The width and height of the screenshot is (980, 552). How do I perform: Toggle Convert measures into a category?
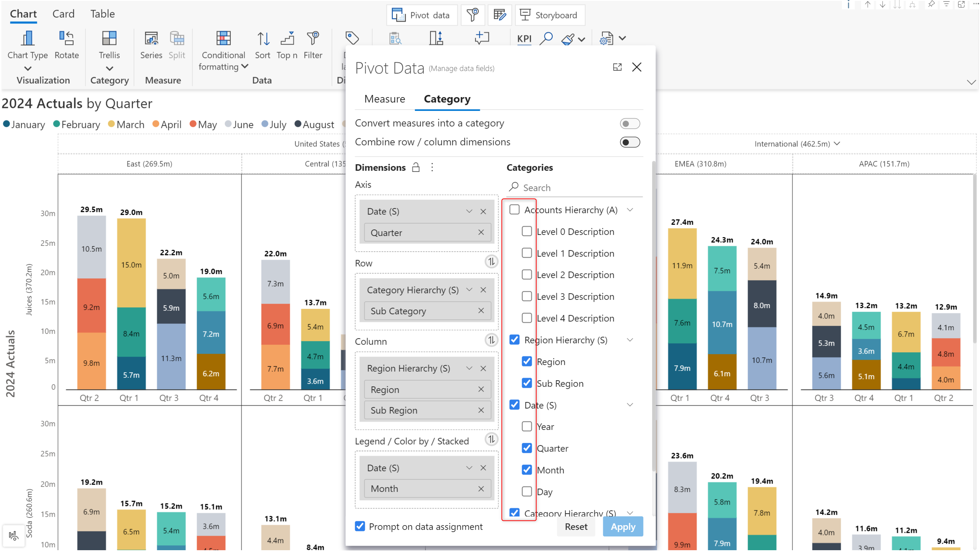(630, 124)
